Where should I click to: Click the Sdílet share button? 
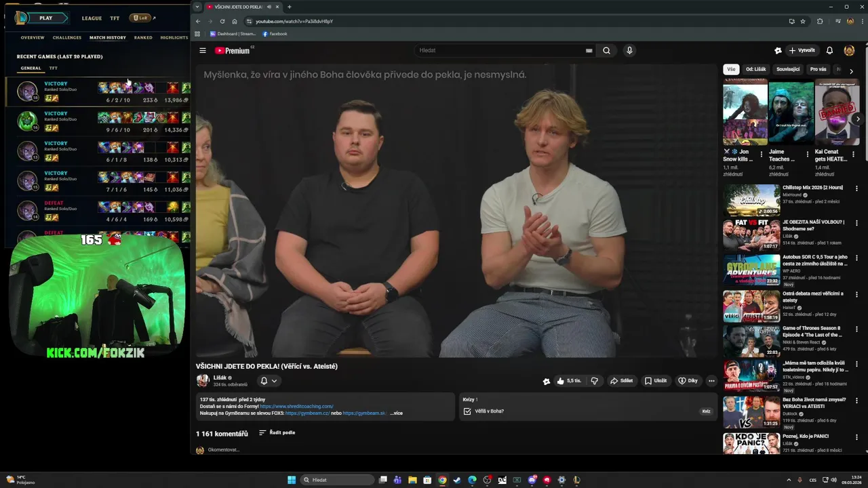click(621, 381)
